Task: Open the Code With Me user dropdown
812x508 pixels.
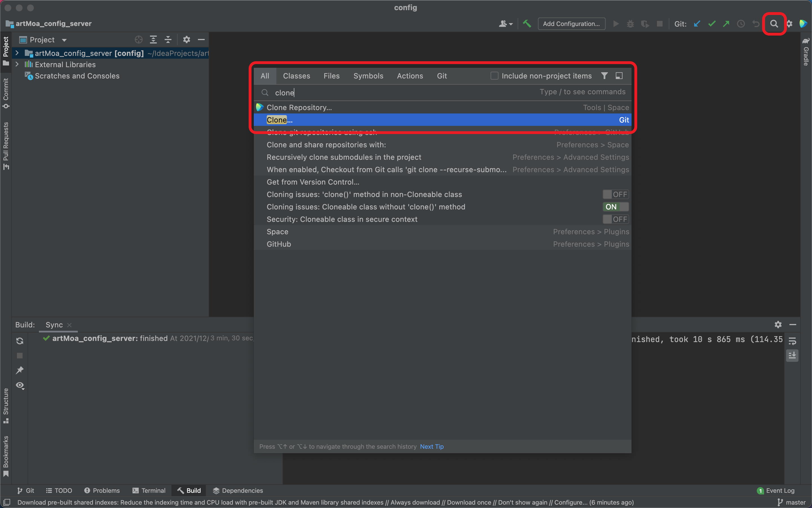Action: 506,24
